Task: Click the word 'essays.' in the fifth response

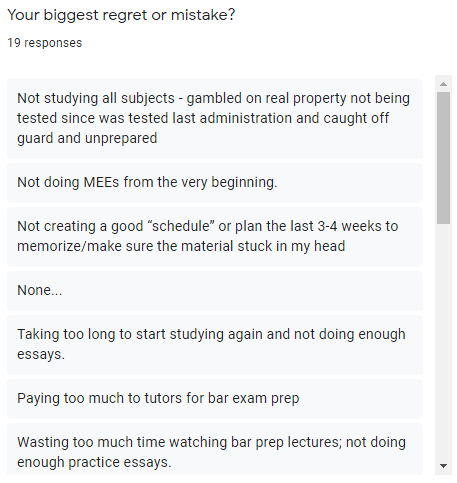Action: click(x=41, y=355)
